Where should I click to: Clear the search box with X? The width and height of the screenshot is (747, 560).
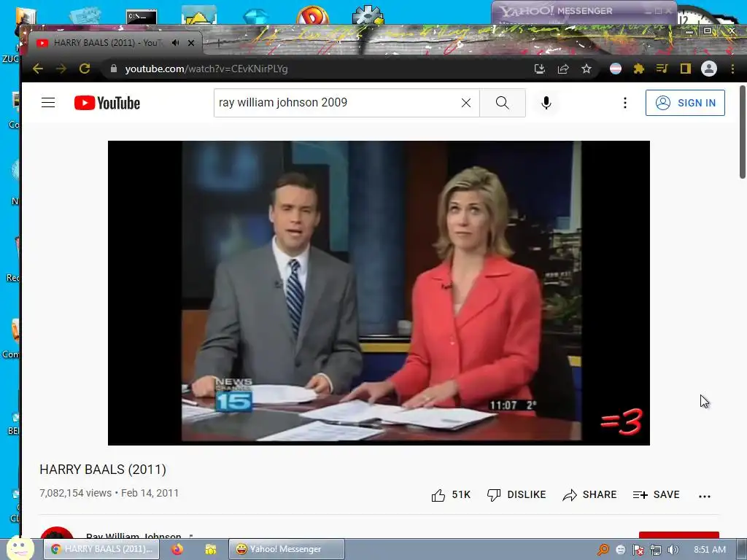[x=466, y=102]
